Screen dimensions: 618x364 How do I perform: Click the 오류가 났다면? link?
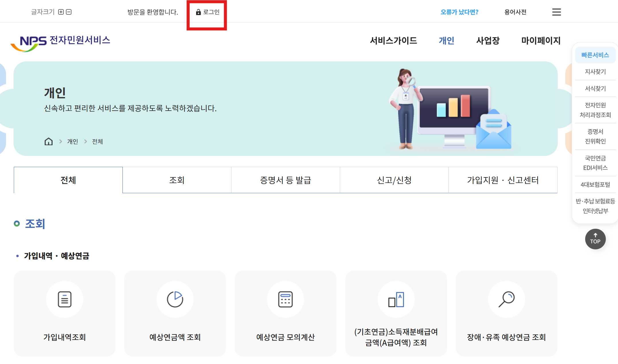[x=459, y=12]
